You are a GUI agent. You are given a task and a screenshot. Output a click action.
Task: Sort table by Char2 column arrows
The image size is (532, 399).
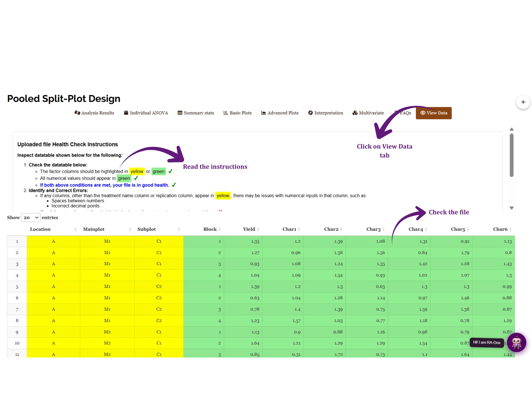click(341, 229)
